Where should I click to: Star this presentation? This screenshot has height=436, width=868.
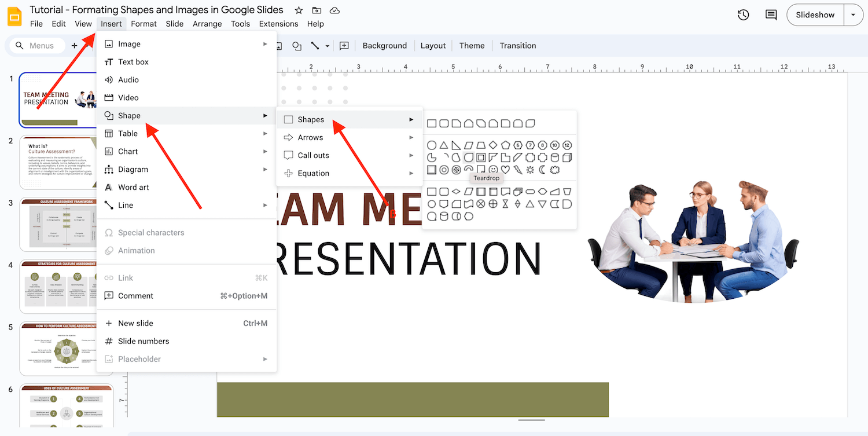click(x=297, y=10)
